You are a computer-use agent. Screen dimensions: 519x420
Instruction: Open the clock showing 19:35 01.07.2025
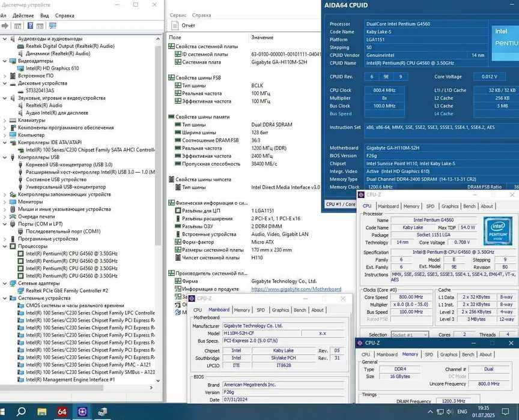point(484,412)
